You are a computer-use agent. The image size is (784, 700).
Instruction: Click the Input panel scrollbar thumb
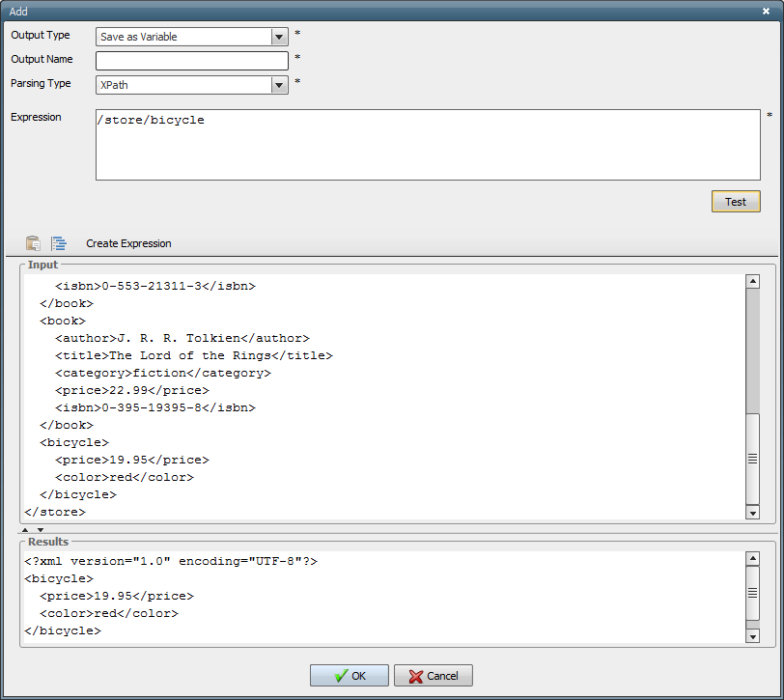(x=752, y=459)
